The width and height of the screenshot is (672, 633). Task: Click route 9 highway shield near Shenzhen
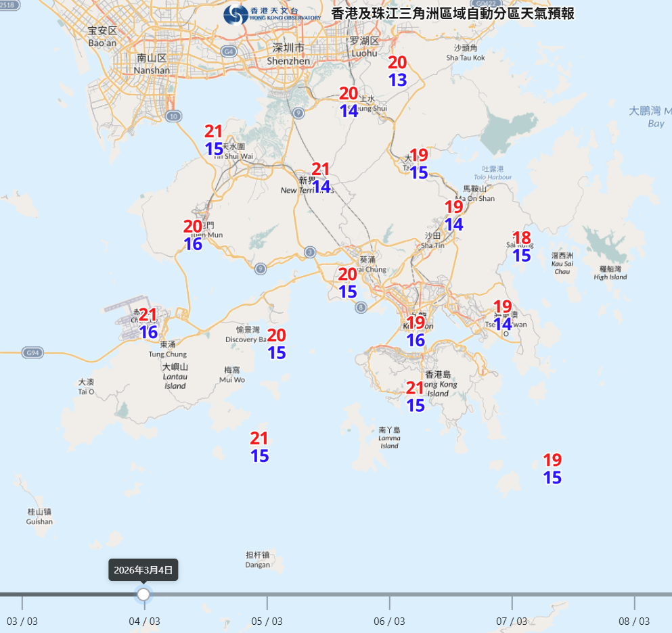pyautogui.click(x=298, y=113)
